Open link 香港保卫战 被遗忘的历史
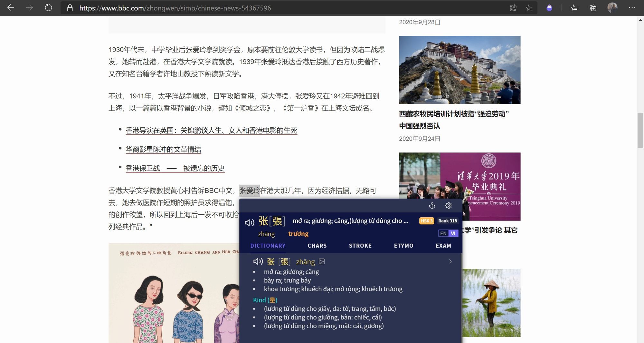The width and height of the screenshot is (644, 343). (x=175, y=168)
